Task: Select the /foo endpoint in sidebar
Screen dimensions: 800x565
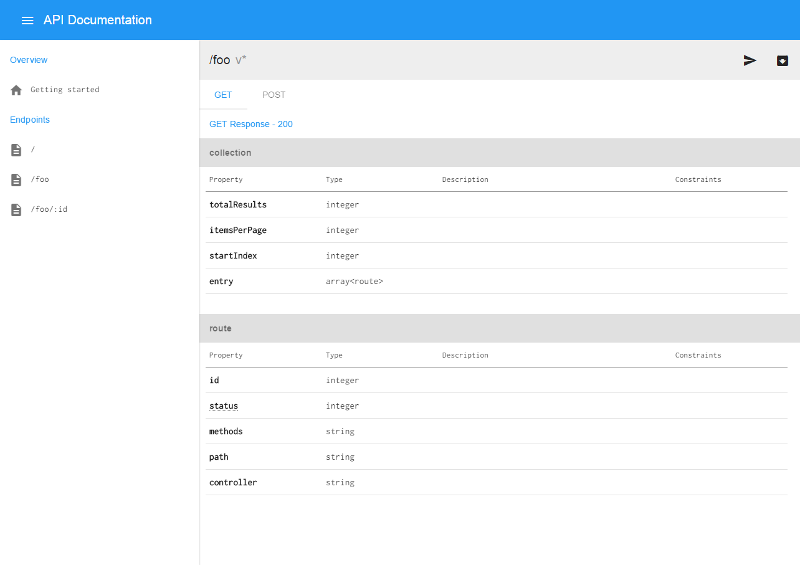Action: pos(40,180)
